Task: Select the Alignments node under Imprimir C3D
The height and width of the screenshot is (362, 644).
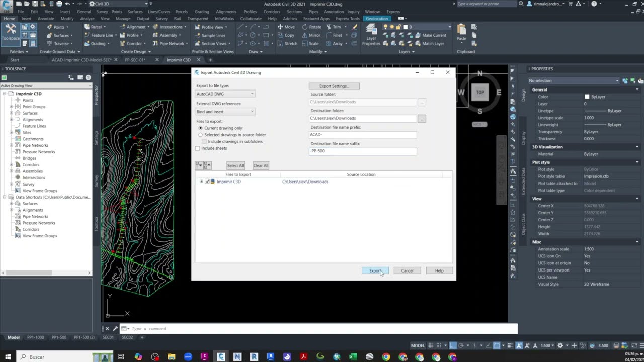Action: pyautogui.click(x=33, y=120)
